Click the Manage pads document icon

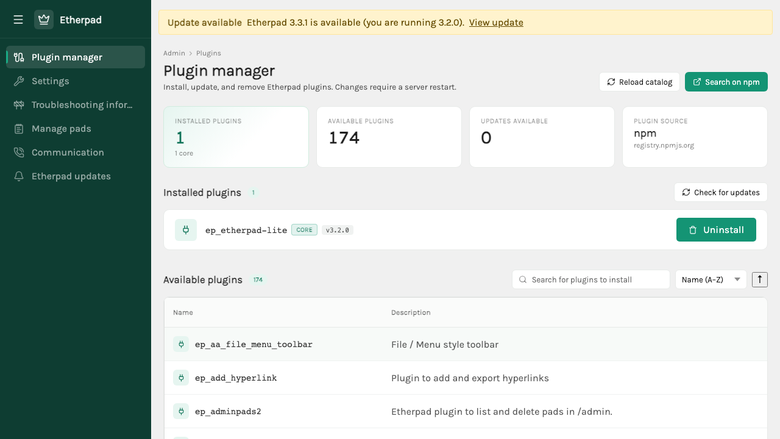point(19,129)
